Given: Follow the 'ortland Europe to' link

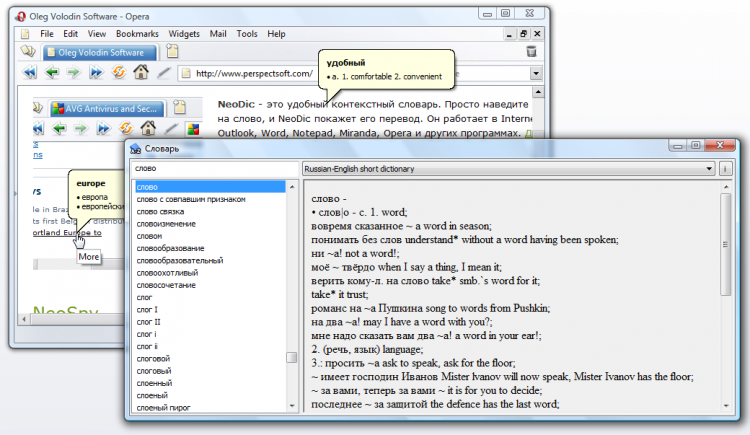Looking at the screenshot, I should 67,233.
